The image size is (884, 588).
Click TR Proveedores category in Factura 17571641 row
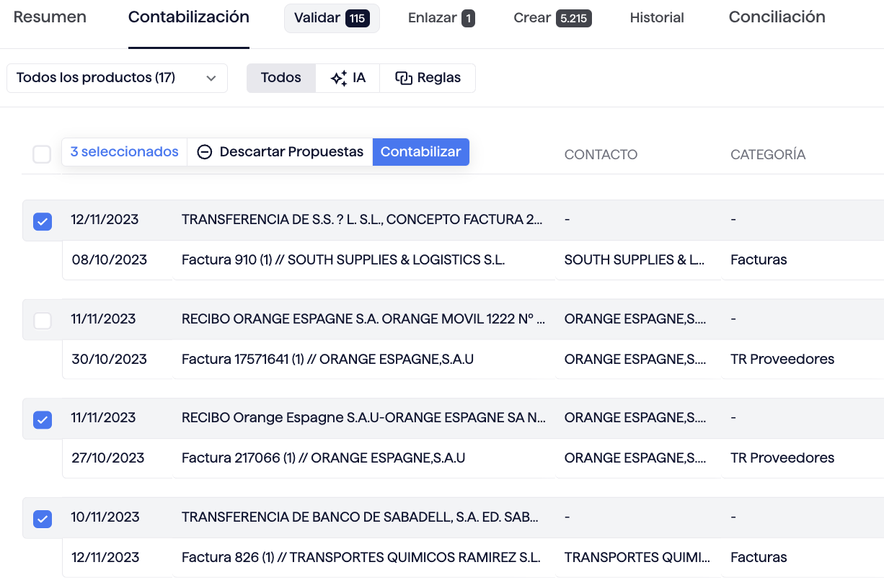[x=782, y=360]
